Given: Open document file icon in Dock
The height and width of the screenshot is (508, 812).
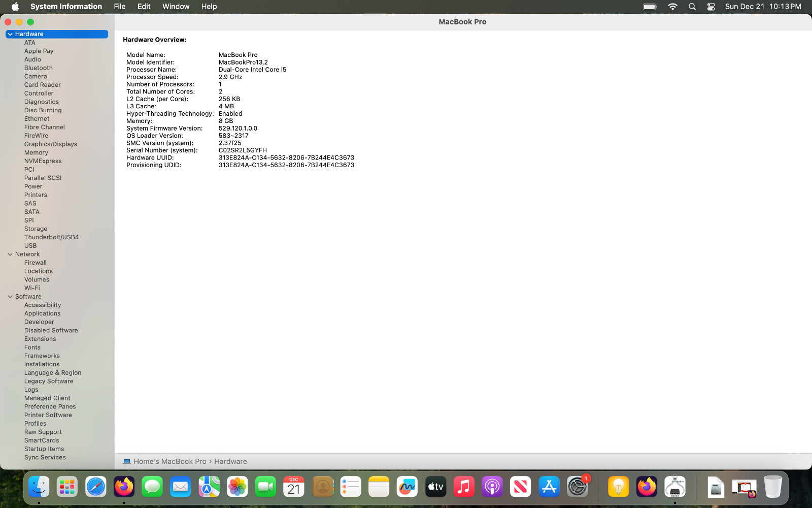Looking at the screenshot, I should [716, 487].
